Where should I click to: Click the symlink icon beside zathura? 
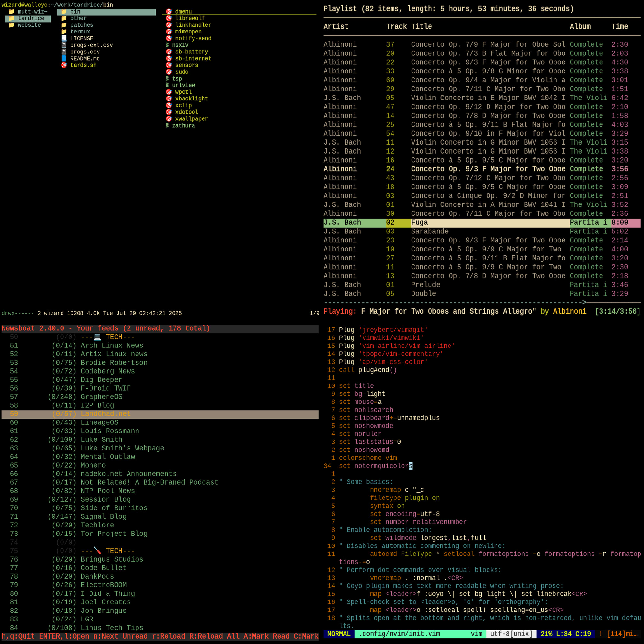pos(167,125)
